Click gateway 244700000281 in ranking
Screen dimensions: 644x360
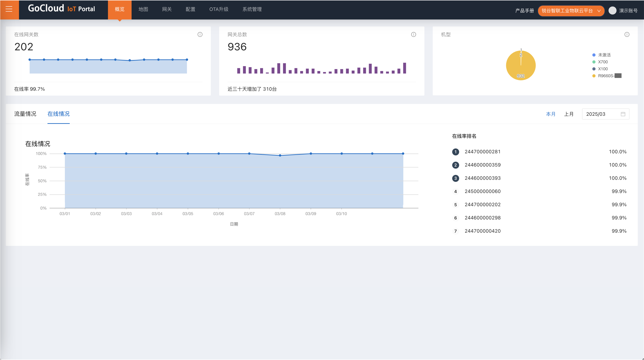(x=483, y=152)
